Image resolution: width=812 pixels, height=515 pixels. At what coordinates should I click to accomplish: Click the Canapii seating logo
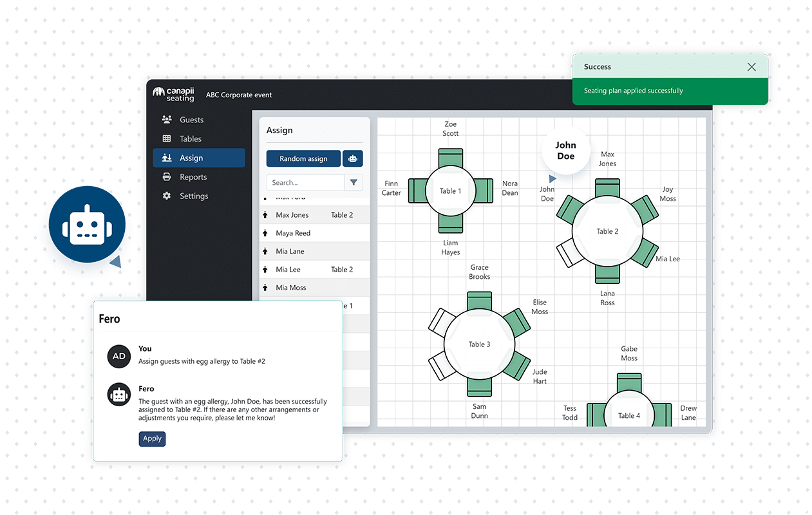(x=174, y=95)
